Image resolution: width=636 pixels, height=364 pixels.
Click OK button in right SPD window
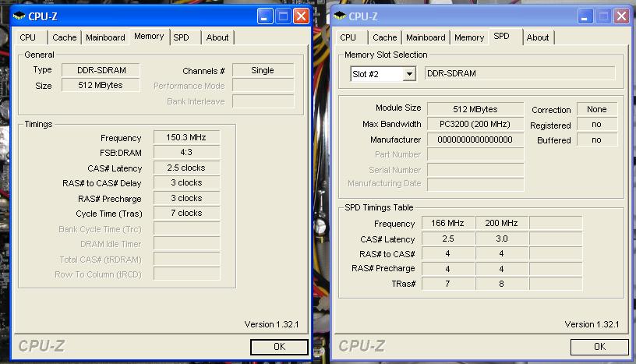coord(599,347)
